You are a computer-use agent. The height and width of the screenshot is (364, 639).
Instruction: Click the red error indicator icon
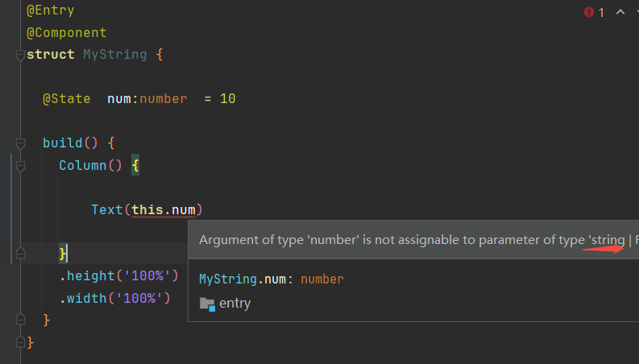pyautogui.click(x=589, y=12)
